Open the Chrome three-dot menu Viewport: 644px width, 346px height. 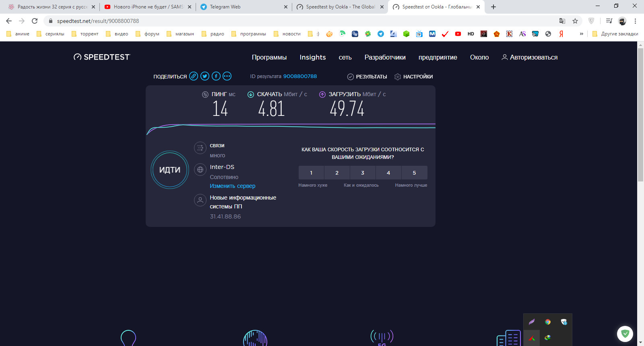(635, 21)
